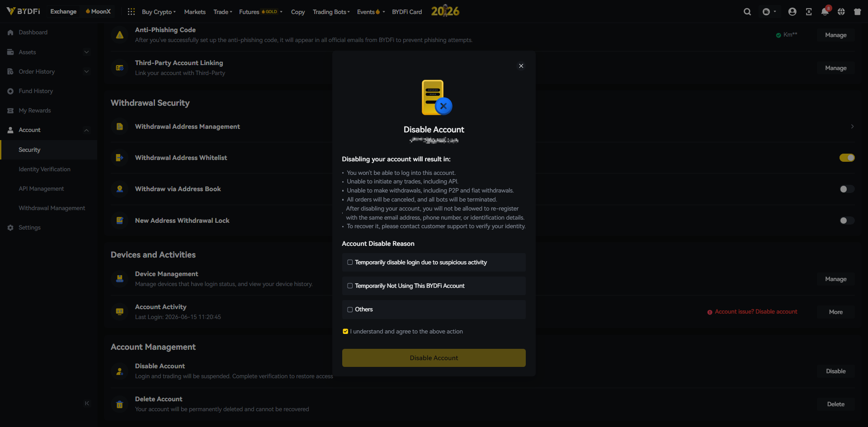Expand the Futures GOLD dropdown
The height and width of the screenshot is (427, 868).
[261, 12]
